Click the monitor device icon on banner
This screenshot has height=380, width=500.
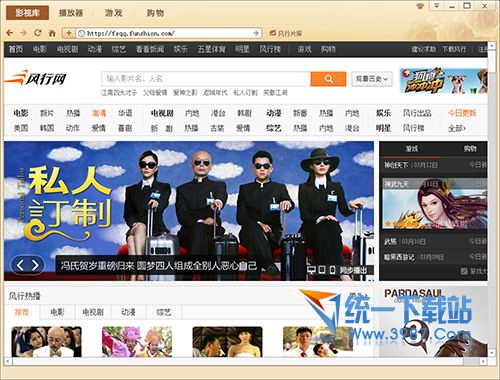(311, 270)
